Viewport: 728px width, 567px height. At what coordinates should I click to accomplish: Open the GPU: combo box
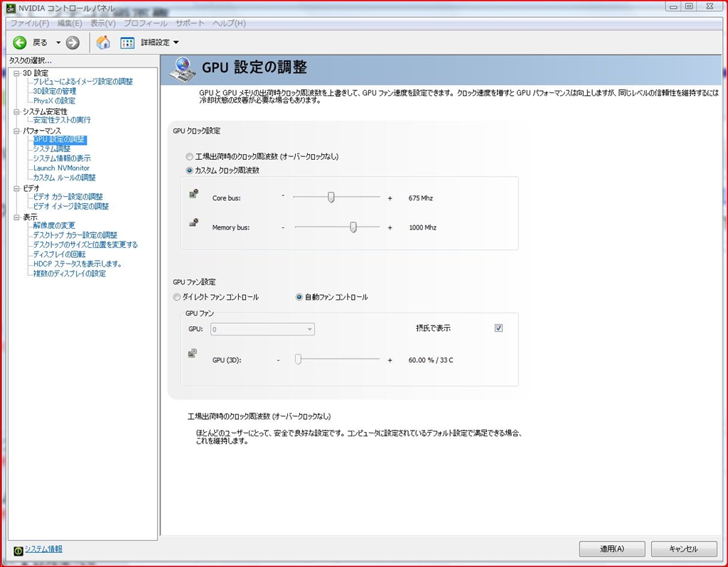point(262,330)
